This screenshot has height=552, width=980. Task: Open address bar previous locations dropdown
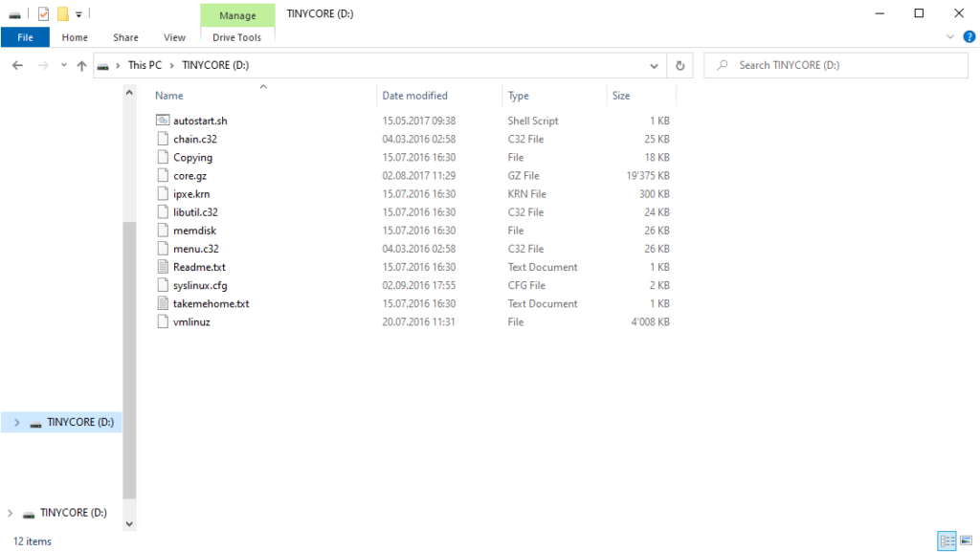(655, 65)
